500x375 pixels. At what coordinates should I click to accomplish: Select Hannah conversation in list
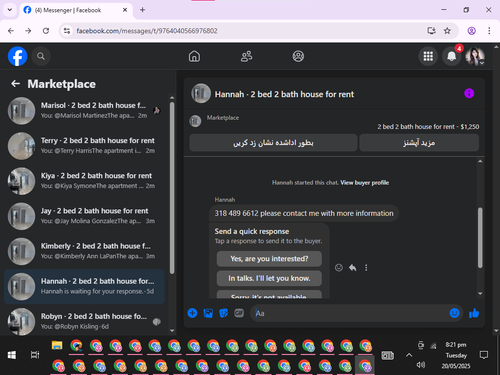84,286
